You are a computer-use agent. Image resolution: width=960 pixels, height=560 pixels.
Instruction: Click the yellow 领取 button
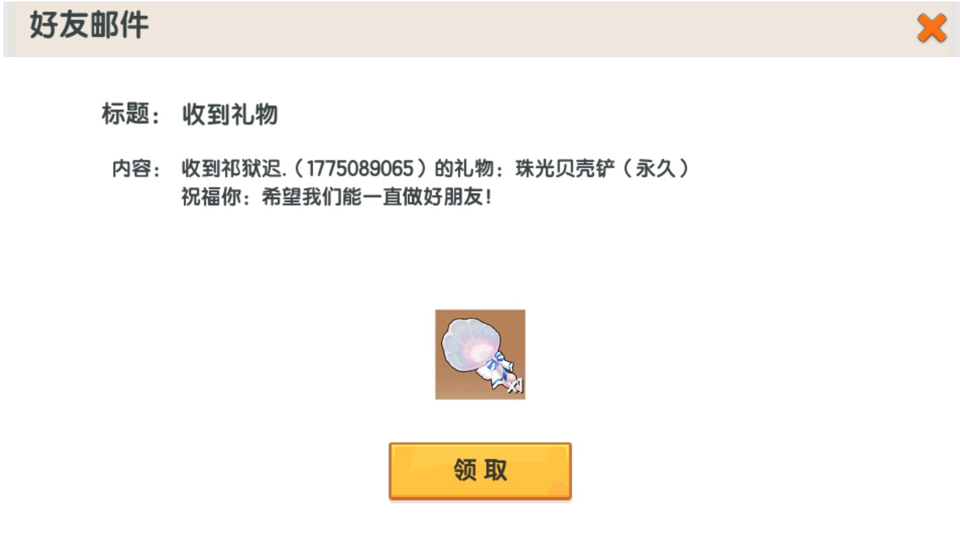pyautogui.click(x=480, y=471)
